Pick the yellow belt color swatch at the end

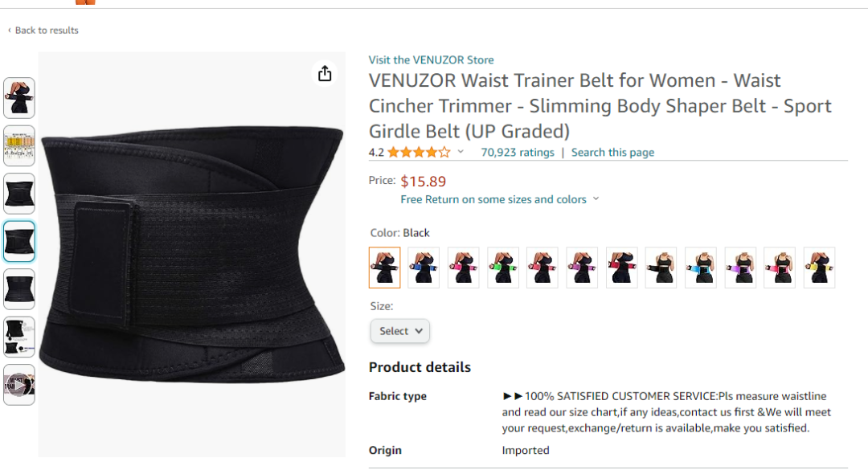coord(819,268)
